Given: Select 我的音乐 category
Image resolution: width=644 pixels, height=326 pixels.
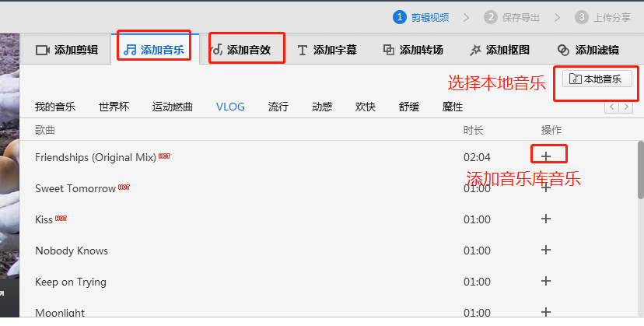Looking at the screenshot, I should pos(55,107).
